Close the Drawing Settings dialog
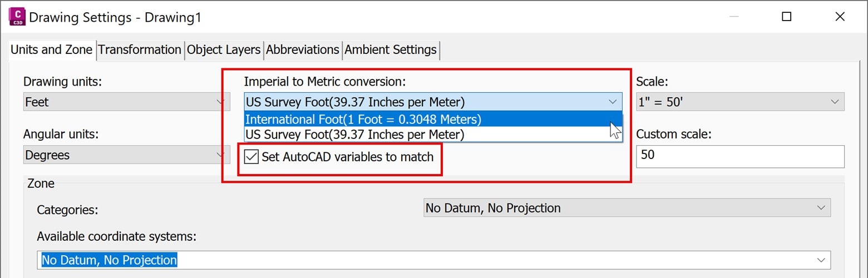 tap(840, 17)
